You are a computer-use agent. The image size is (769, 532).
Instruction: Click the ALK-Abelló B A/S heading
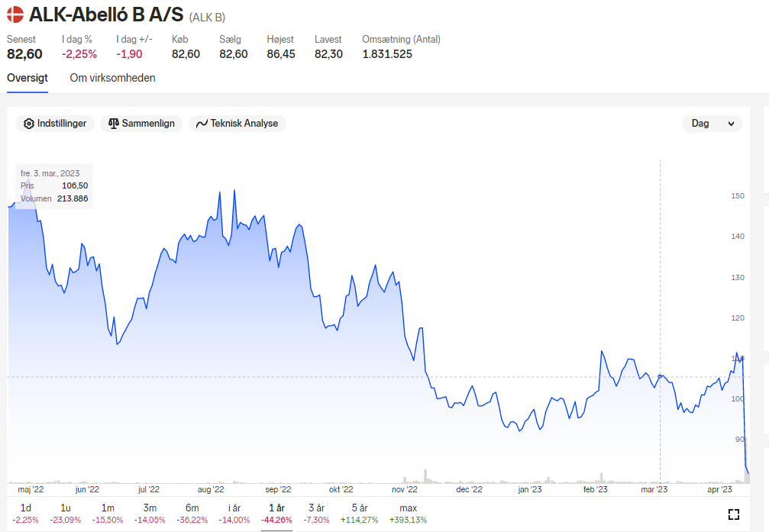(x=106, y=15)
